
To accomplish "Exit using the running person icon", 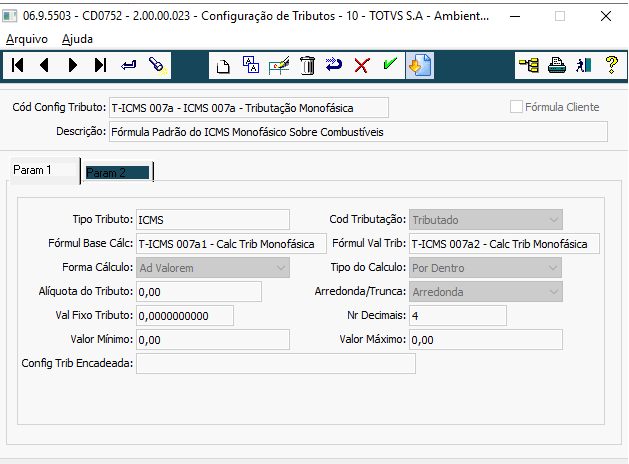I will click(x=584, y=65).
